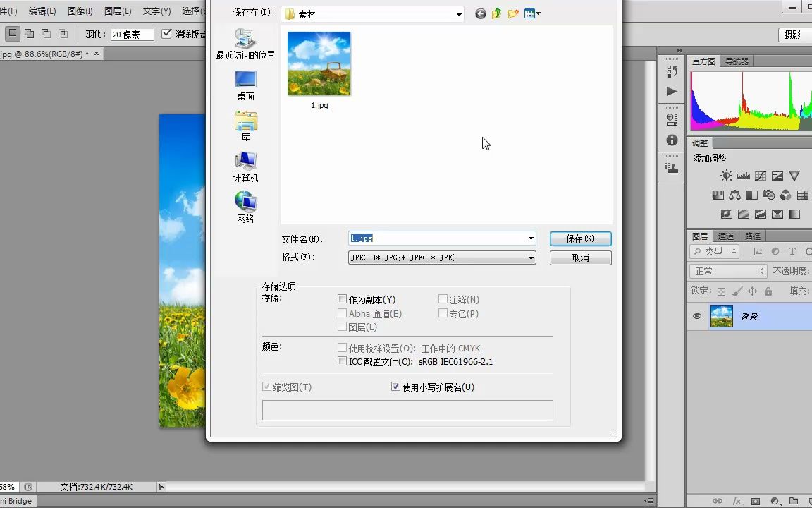Select the 1.jpg thumbnail in the dialog
The image size is (812, 508).
click(319, 63)
